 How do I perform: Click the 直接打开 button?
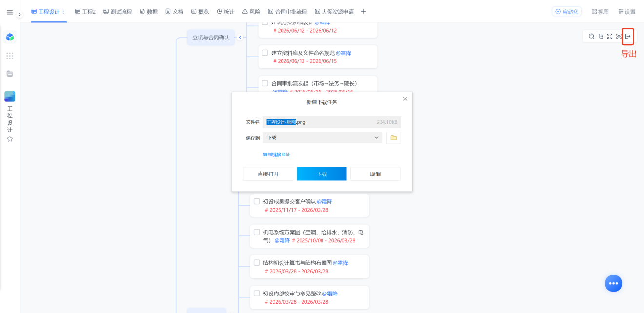(268, 174)
